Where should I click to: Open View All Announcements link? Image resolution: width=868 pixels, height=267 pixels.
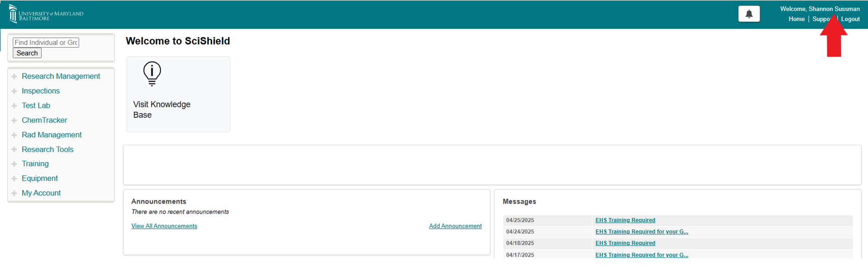(164, 226)
